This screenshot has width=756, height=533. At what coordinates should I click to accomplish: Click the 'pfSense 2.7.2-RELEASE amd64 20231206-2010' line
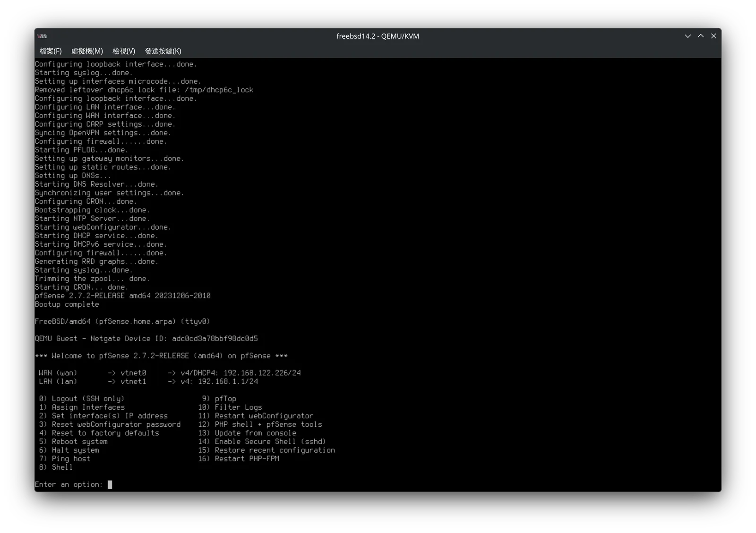(x=123, y=296)
